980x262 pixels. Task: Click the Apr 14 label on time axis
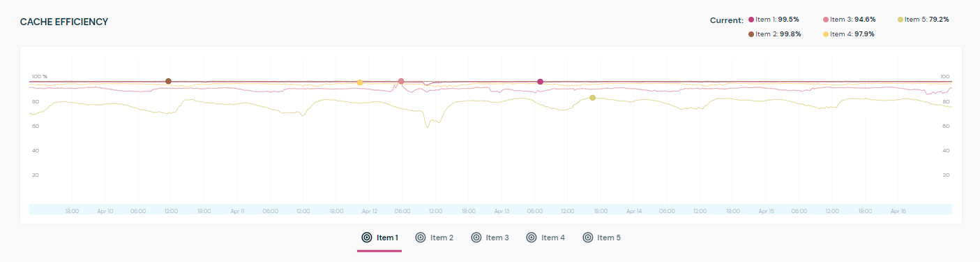pos(634,210)
